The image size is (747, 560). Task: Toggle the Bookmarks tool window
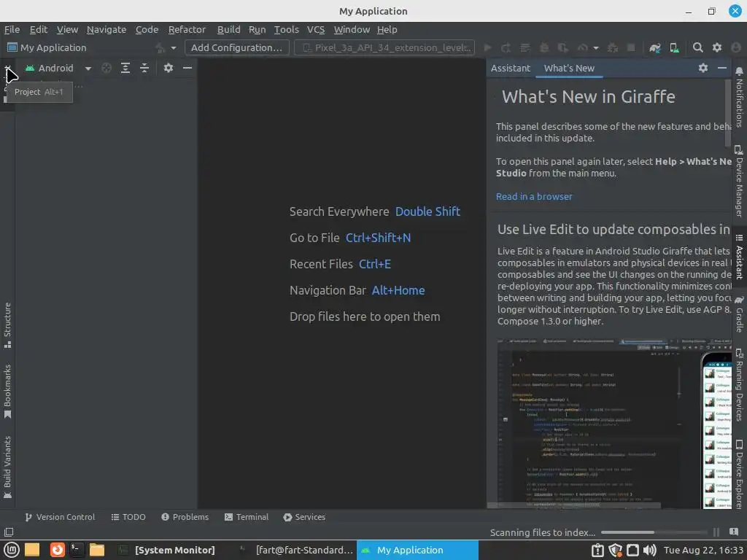pyautogui.click(x=7, y=392)
